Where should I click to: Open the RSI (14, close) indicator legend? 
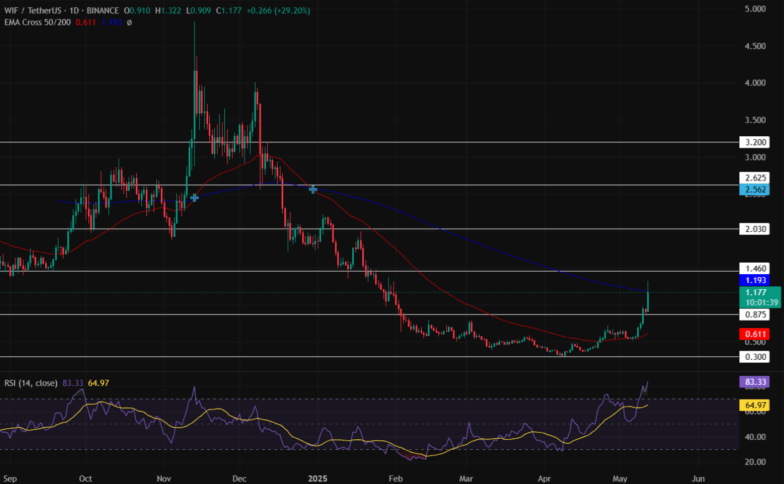[31, 383]
